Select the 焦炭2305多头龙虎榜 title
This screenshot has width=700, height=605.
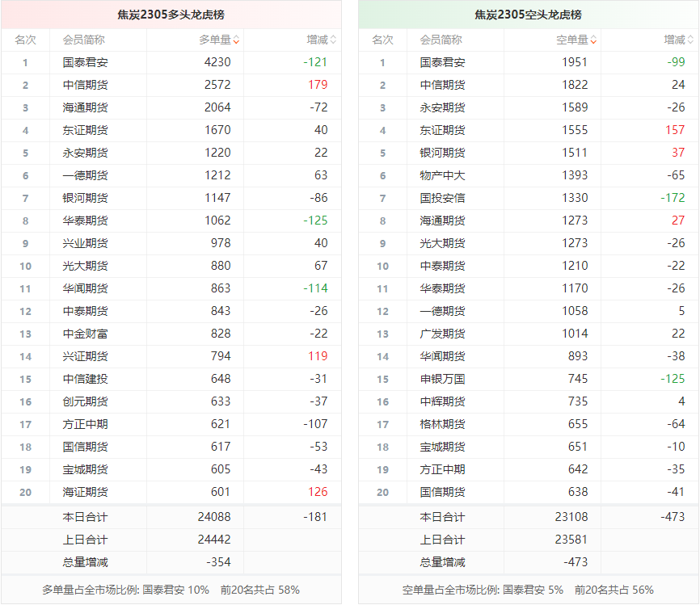pyautogui.click(x=171, y=15)
